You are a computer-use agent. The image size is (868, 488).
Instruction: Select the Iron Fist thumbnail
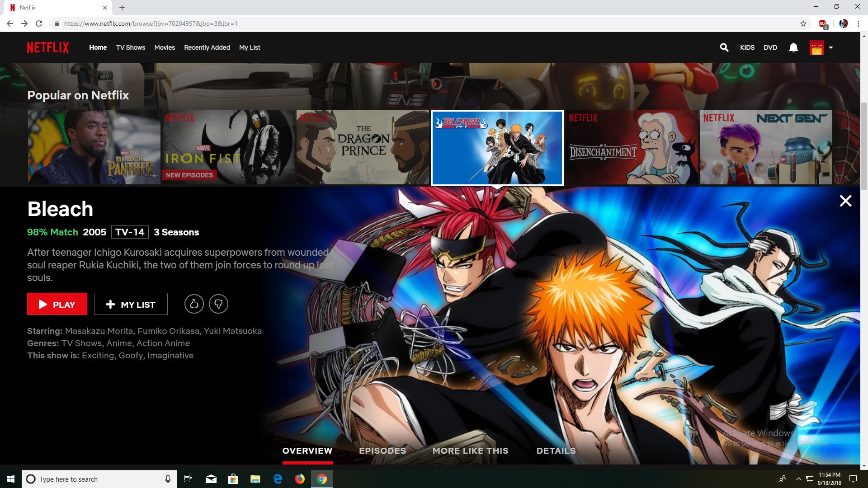pyautogui.click(x=228, y=147)
